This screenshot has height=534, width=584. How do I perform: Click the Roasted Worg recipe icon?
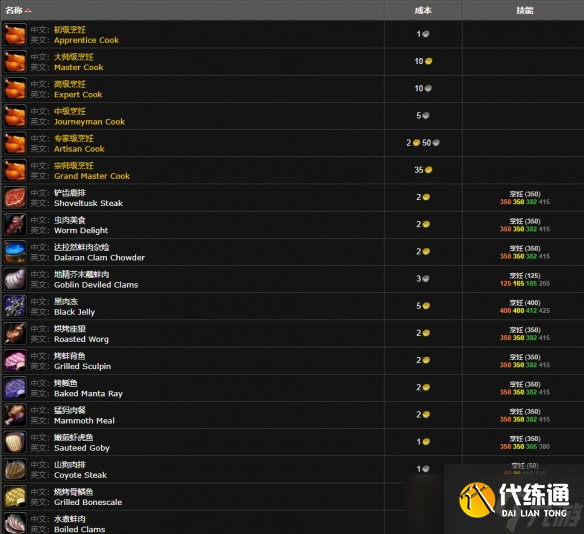coord(15,334)
